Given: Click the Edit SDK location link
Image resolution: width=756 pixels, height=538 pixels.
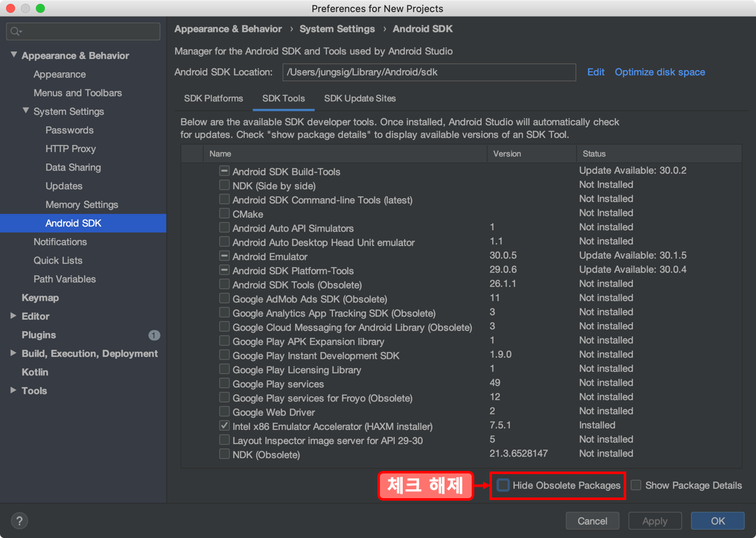Looking at the screenshot, I should coord(596,72).
